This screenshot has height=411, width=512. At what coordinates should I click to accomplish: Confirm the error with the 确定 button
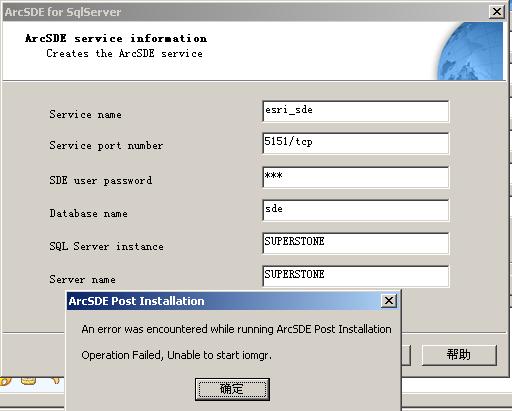232,389
